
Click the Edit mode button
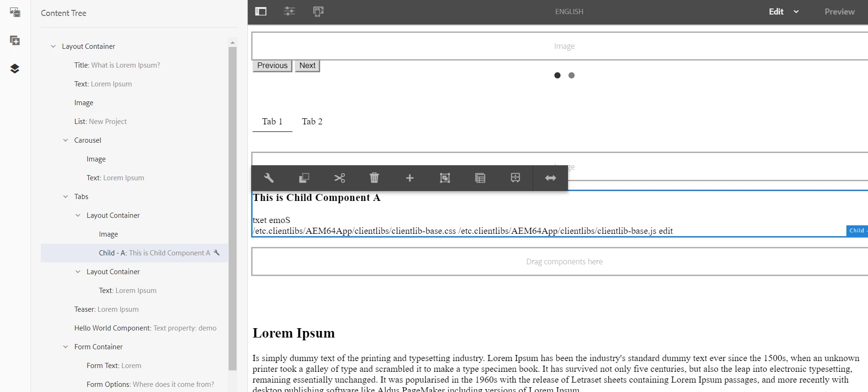776,12
